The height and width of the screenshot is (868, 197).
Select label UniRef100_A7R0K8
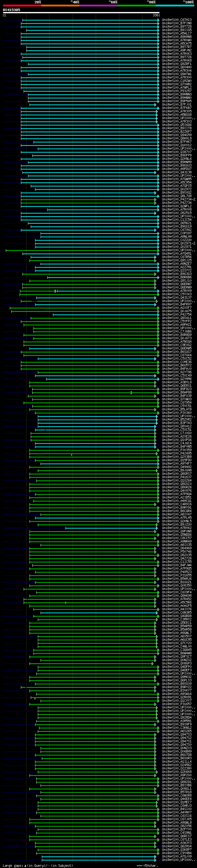[x=177, y=60]
